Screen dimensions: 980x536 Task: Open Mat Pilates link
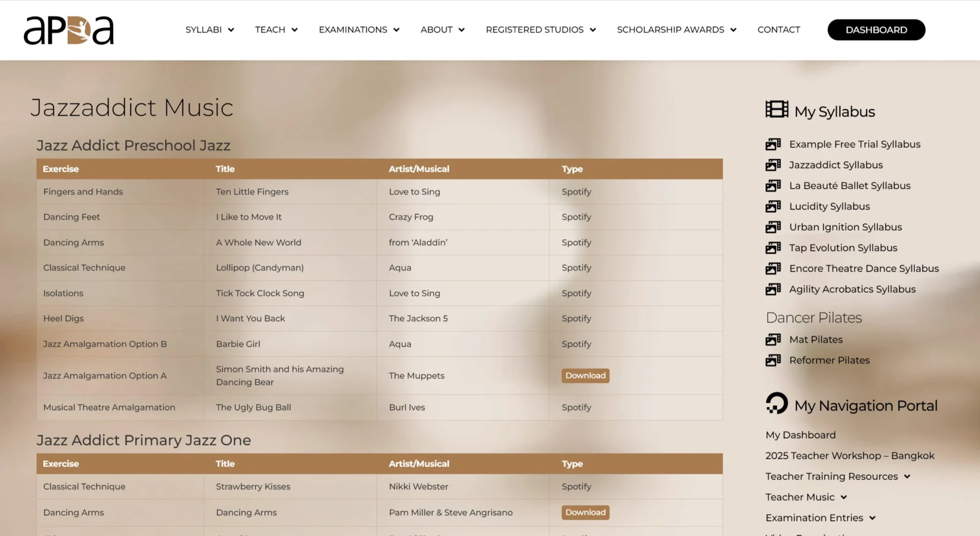[x=816, y=339]
